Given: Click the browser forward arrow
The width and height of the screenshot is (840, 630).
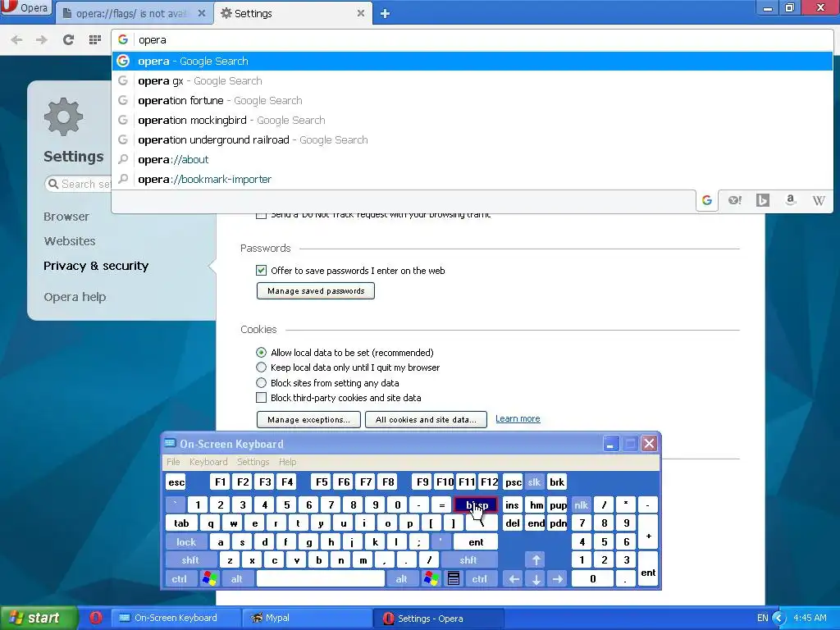Looking at the screenshot, I should pos(42,39).
